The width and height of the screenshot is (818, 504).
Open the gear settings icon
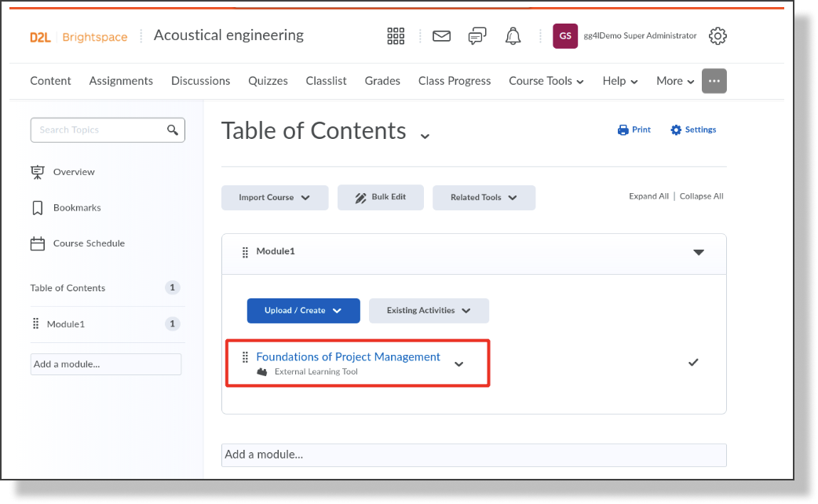point(718,35)
